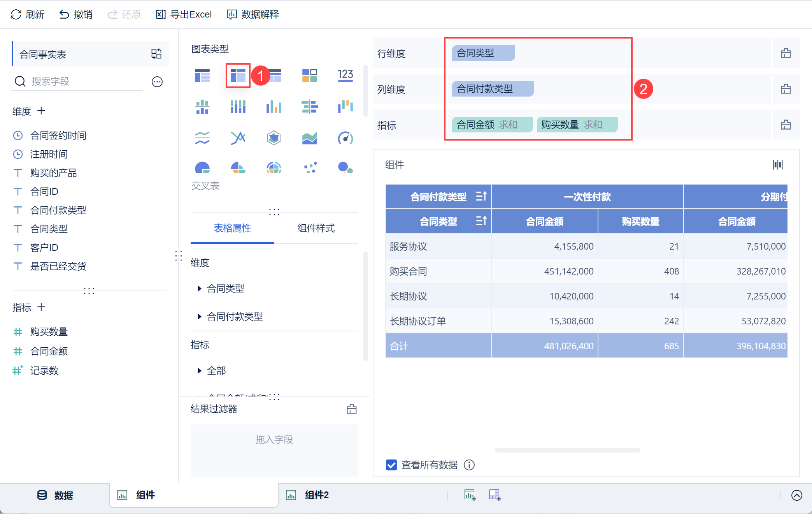Choose the KPI number card icon

345,75
